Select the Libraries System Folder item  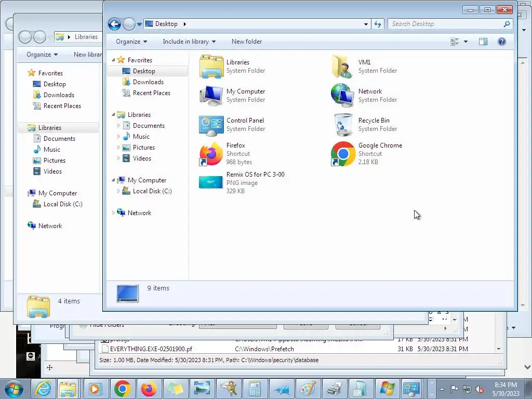point(233,66)
